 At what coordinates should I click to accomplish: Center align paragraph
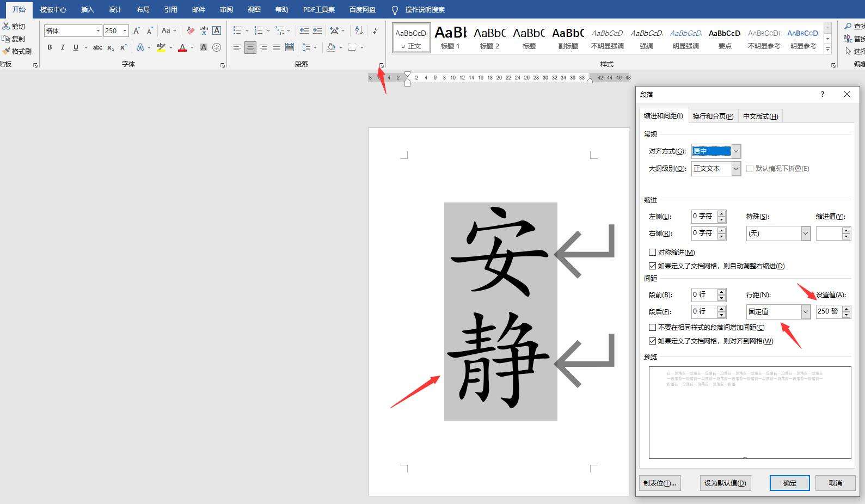pyautogui.click(x=250, y=47)
